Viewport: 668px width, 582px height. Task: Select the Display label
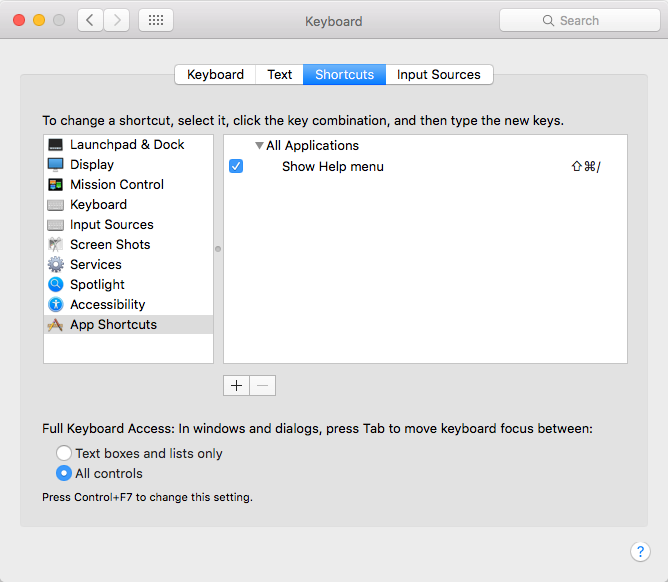(92, 165)
